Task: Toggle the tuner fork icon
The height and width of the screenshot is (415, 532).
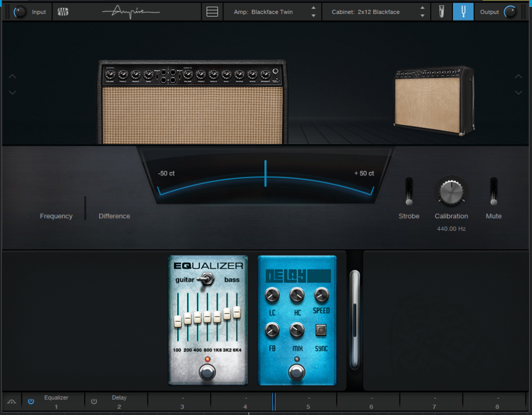Action: [x=463, y=12]
